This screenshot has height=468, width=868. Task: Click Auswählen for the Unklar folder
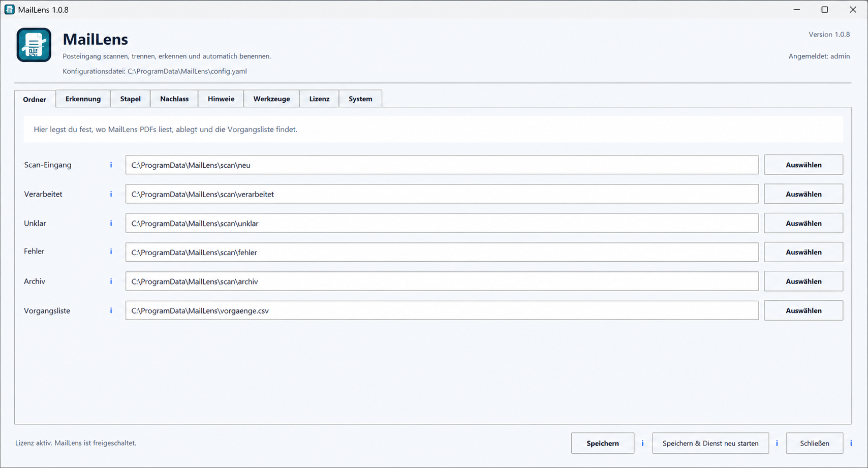coord(803,223)
